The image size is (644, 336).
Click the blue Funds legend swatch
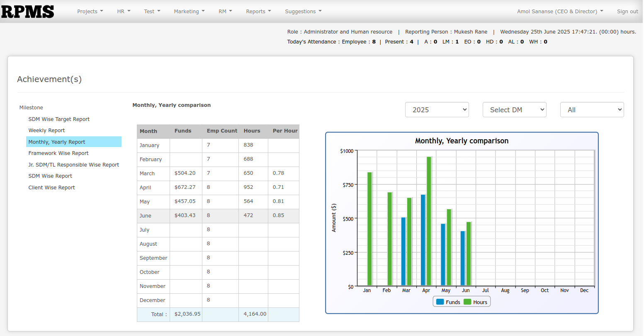click(440, 302)
